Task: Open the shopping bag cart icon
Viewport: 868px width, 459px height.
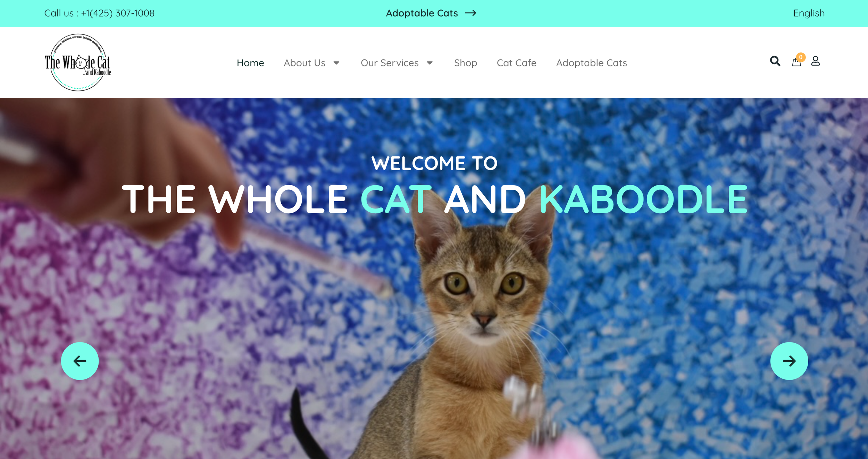Action: coord(796,62)
